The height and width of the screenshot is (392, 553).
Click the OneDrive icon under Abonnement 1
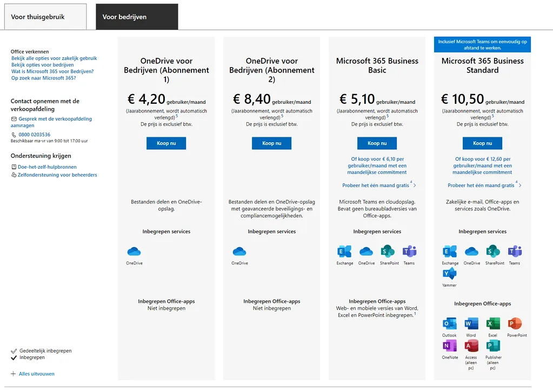[134, 253]
